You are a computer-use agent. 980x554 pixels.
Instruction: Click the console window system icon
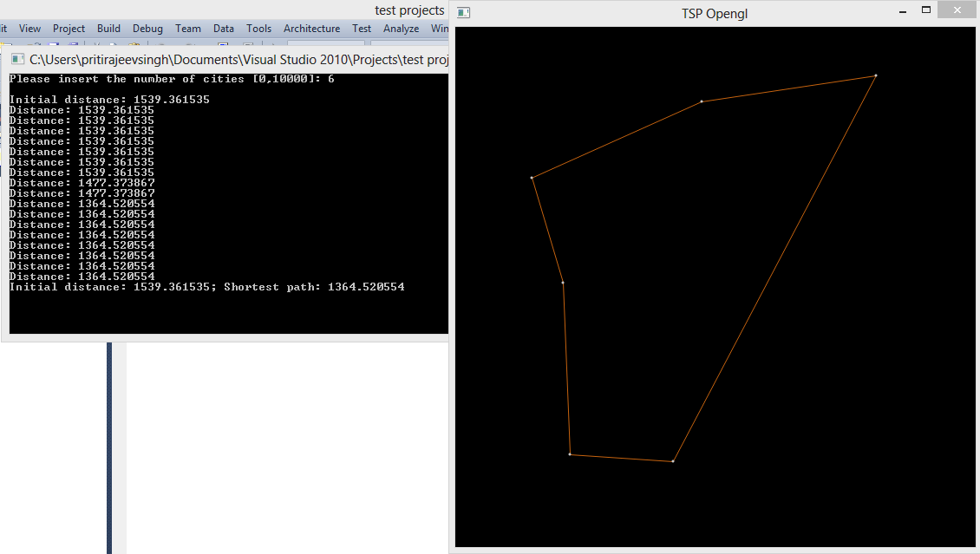17,59
